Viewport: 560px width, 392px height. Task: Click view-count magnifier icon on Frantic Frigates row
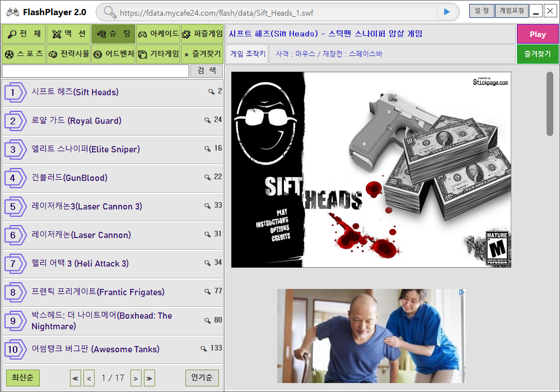point(207,291)
